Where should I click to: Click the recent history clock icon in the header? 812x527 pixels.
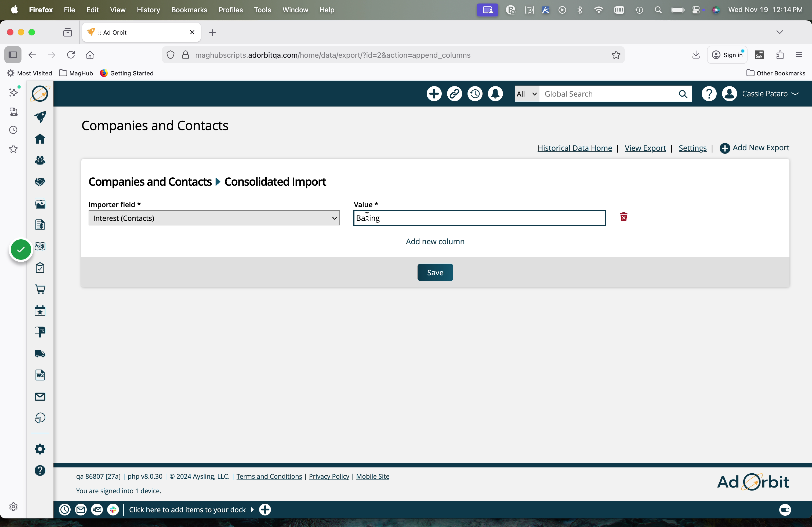[x=474, y=94]
